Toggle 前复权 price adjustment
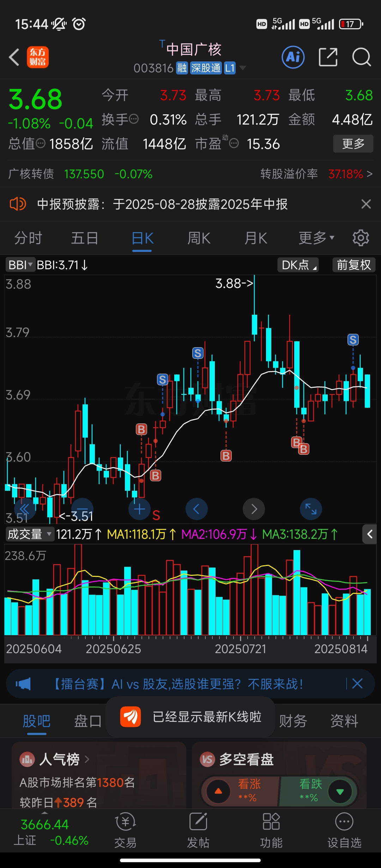Image resolution: width=381 pixels, height=868 pixels. [354, 265]
